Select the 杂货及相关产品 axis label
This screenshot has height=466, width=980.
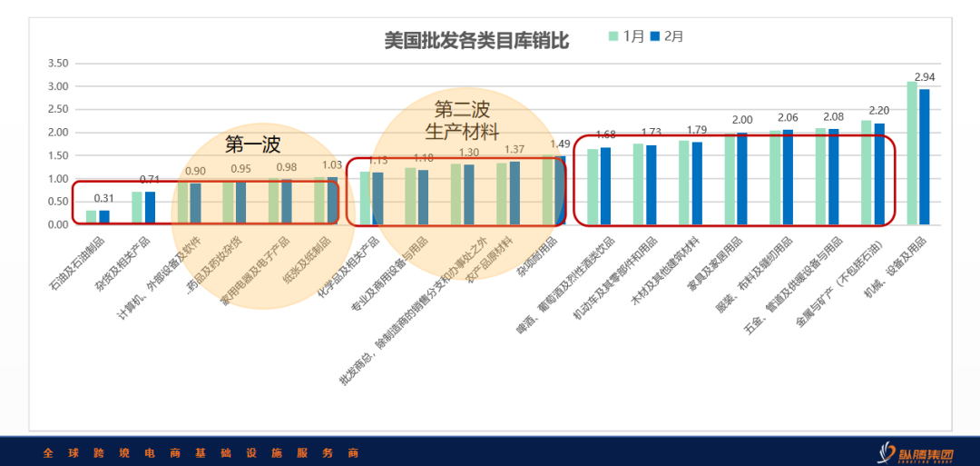[124, 265]
